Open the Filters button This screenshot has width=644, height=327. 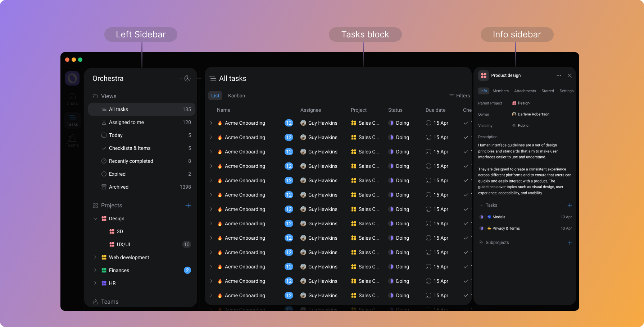pos(459,96)
